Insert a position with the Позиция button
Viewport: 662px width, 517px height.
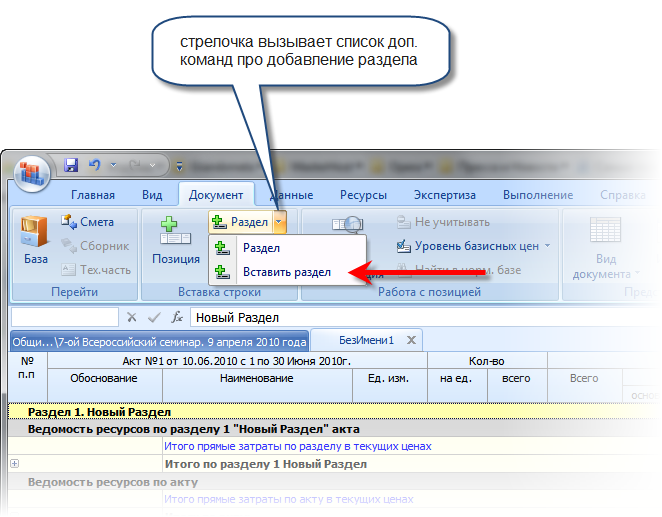[175, 241]
